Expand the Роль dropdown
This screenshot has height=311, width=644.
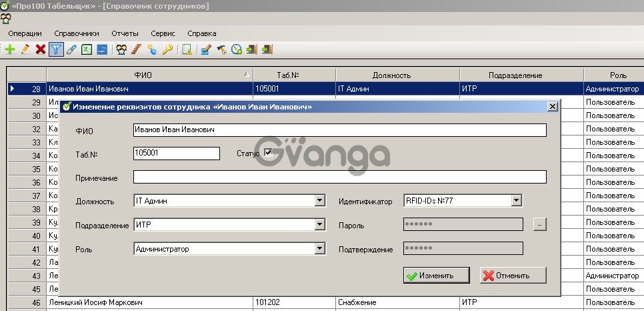pos(319,249)
